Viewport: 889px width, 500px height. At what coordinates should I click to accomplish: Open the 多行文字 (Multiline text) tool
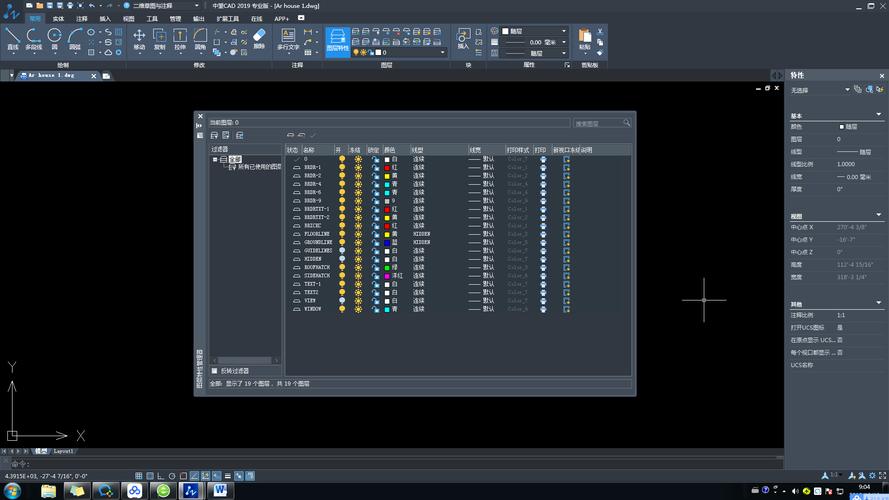pos(288,38)
